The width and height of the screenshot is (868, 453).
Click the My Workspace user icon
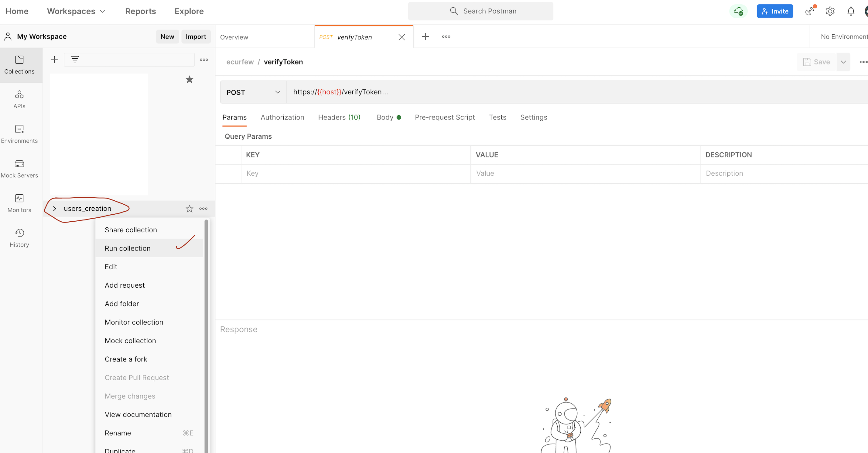point(8,36)
